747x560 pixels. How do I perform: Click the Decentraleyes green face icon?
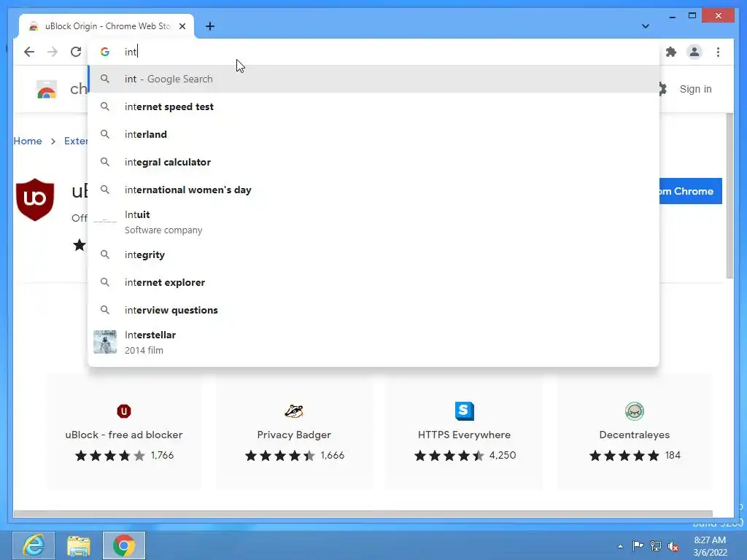pyautogui.click(x=635, y=411)
